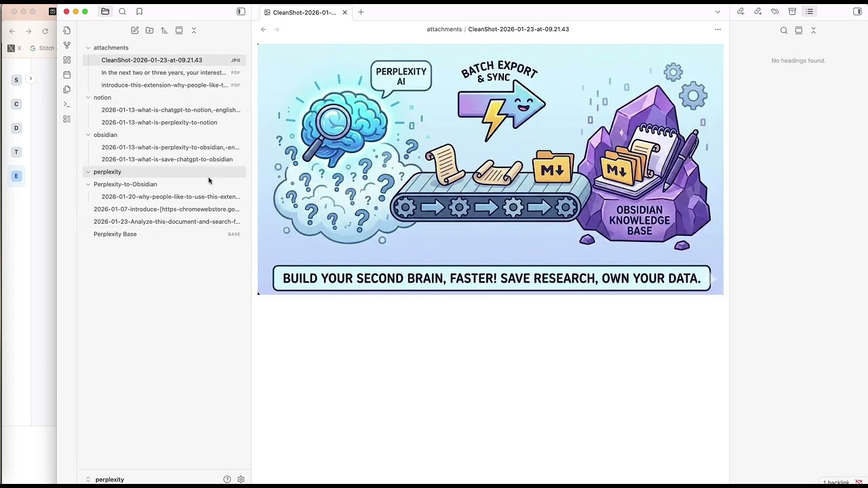Screen dimensions: 868x488
Task: Open a new tab with plus button
Action: click(361, 12)
